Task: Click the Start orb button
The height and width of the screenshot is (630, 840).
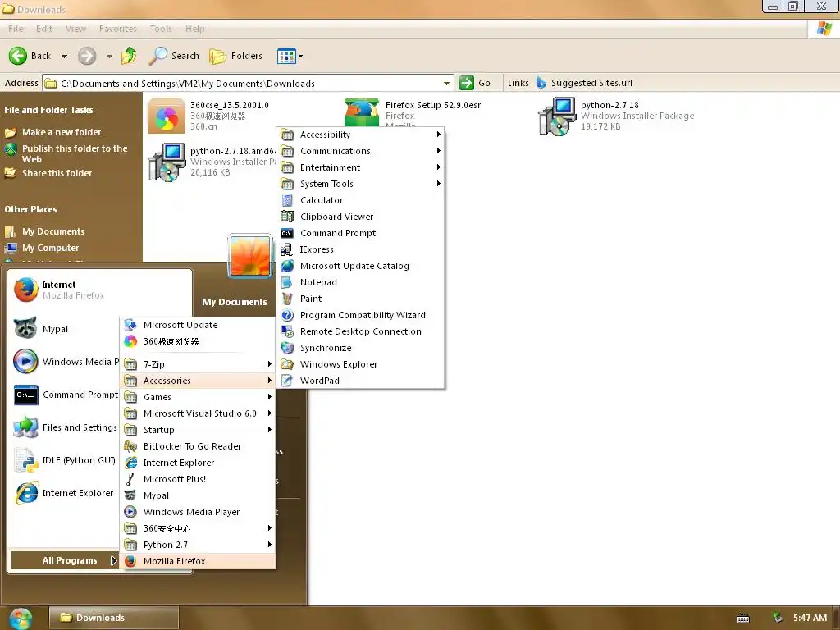Action: (21, 619)
